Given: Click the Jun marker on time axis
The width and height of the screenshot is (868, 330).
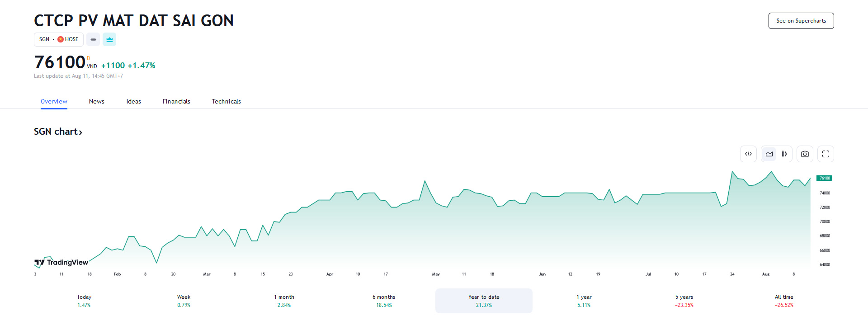Looking at the screenshot, I should click(x=542, y=274).
